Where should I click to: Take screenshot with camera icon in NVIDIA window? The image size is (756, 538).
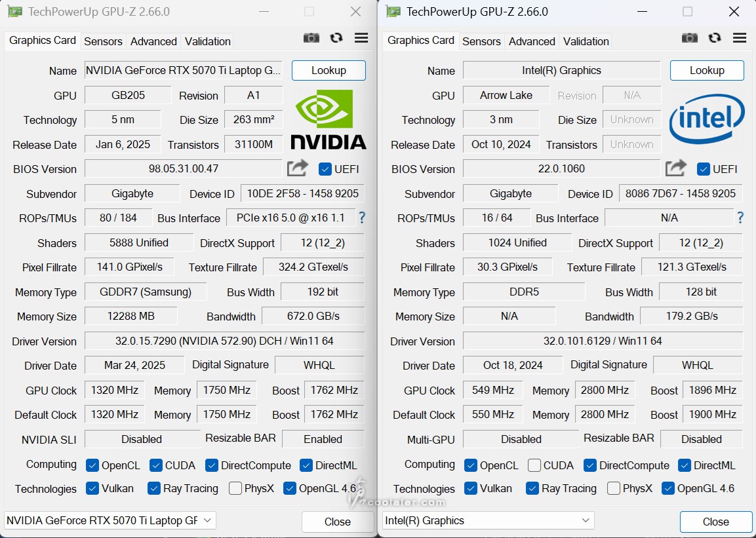coord(311,38)
